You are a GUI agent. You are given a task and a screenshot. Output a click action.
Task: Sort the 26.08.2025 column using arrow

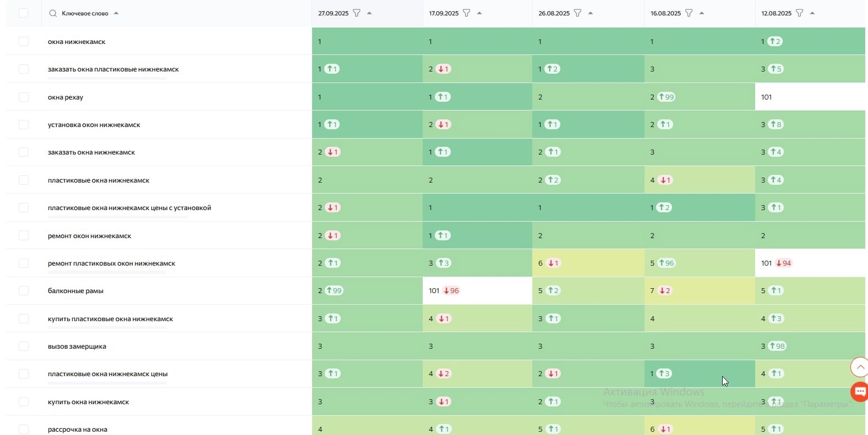tap(591, 13)
